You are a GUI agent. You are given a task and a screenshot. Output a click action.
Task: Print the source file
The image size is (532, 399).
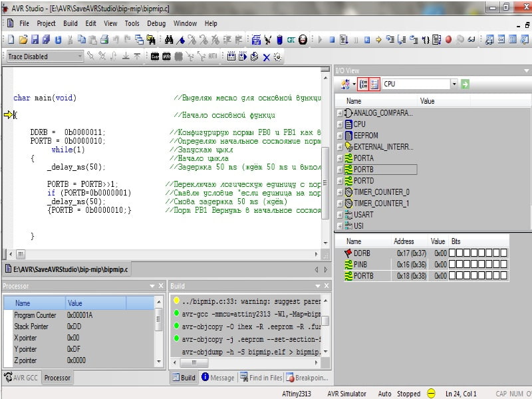(x=104, y=40)
